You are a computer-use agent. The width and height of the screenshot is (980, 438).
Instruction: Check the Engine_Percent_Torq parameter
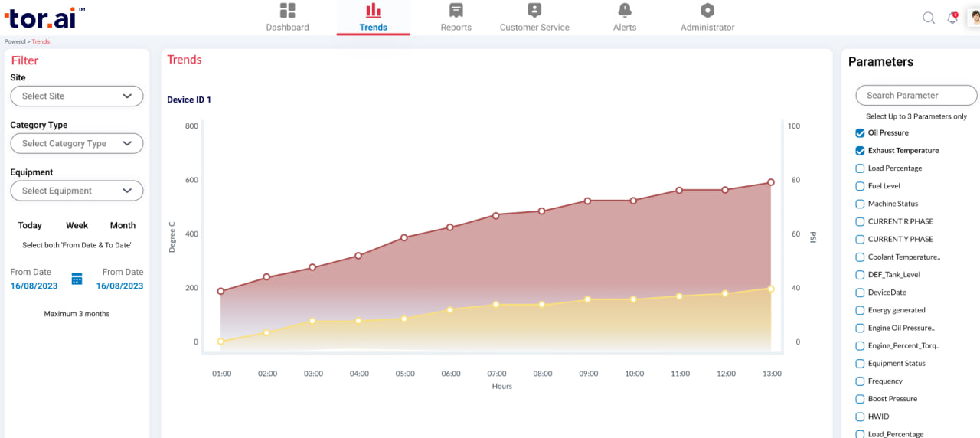(x=860, y=345)
